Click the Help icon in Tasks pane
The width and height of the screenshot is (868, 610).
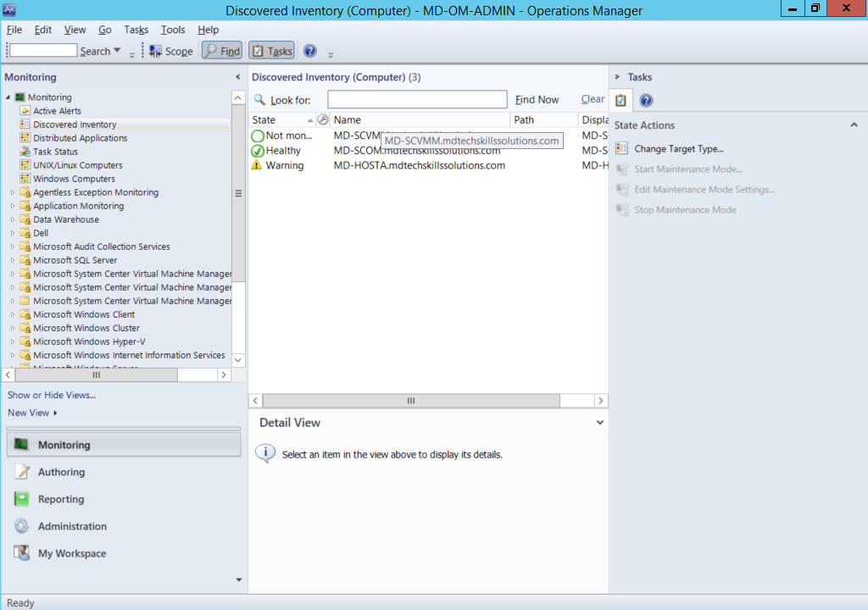coord(646,100)
